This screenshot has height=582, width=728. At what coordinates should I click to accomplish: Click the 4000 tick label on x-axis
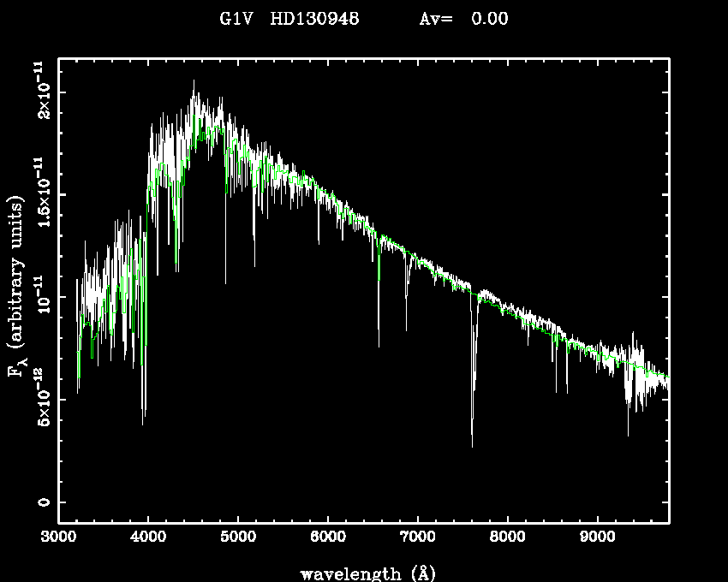coord(148,538)
